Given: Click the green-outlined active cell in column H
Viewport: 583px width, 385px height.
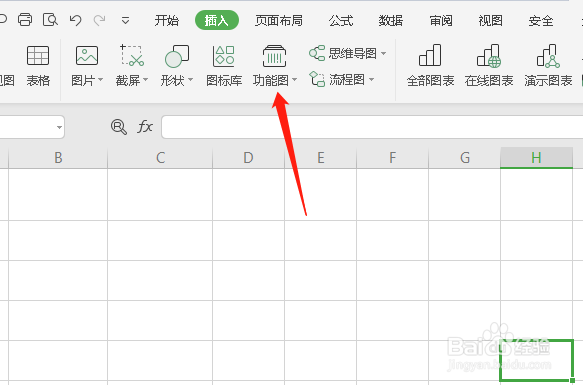Looking at the screenshot, I should (x=536, y=360).
